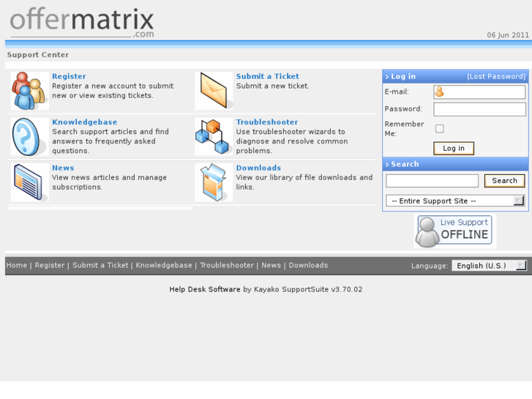The height and width of the screenshot is (399, 532).
Task: Click the Support Center breadcrumb text
Action: click(x=37, y=55)
